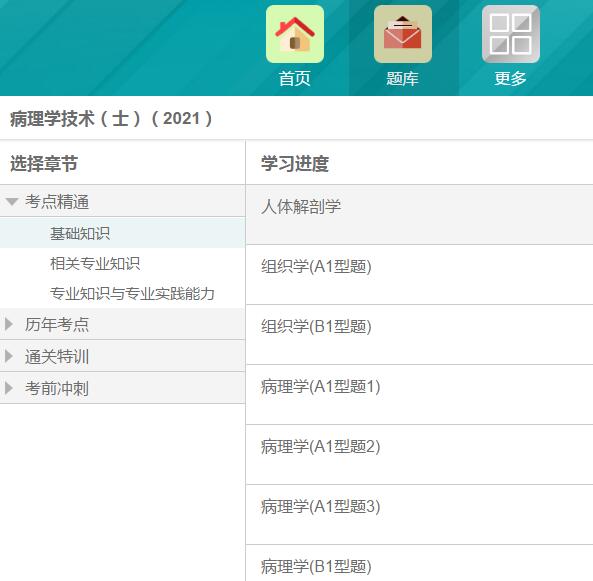593x581 pixels.
Task: Click the 首页 label text
Action: coord(295,79)
